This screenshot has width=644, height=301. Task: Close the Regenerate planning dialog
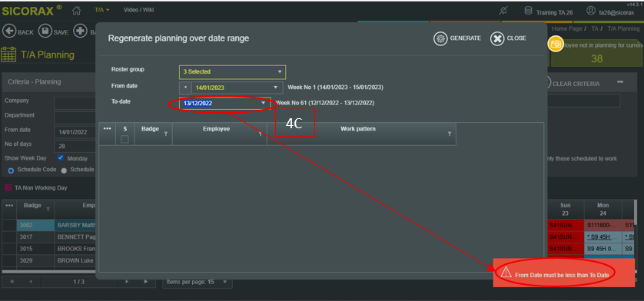pyautogui.click(x=497, y=38)
